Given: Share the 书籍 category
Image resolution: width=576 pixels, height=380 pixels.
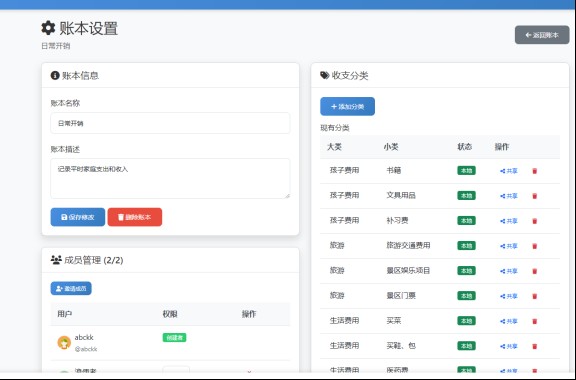Looking at the screenshot, I should pyautogui.click(x=509, y=171).
